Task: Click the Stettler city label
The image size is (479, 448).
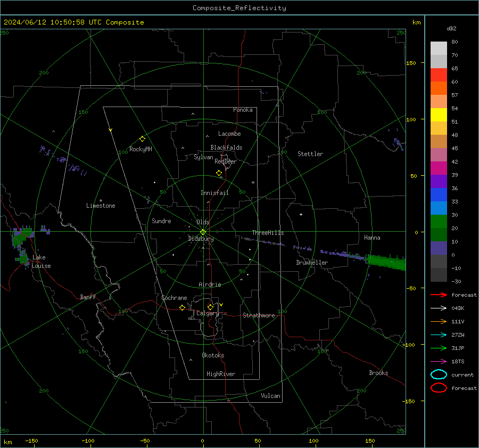Action: (x=310, y=154)
